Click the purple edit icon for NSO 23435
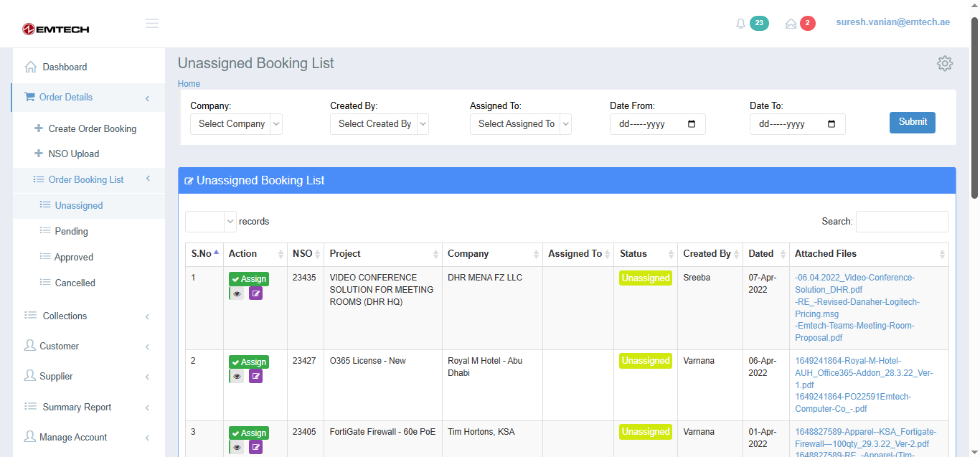Screen dimensions: 980x457 tap(255, 293)
